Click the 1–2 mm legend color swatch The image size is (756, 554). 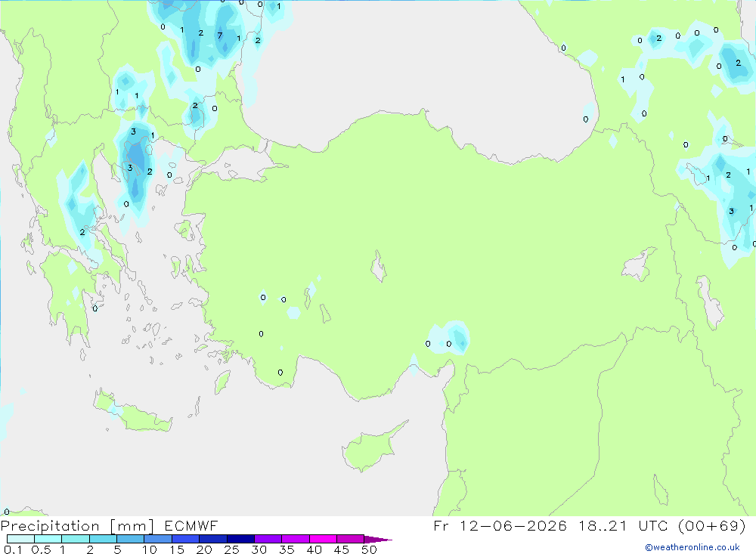(x=76, y=539)
